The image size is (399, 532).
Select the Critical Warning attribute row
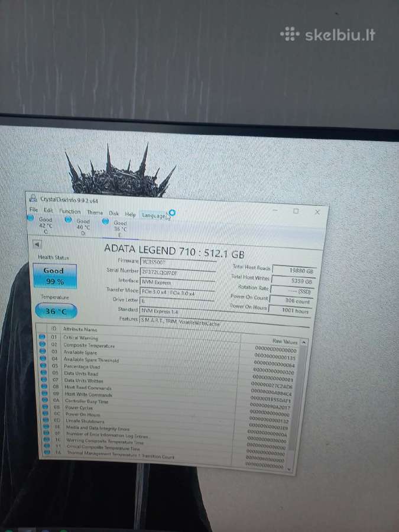click(168, 343)
